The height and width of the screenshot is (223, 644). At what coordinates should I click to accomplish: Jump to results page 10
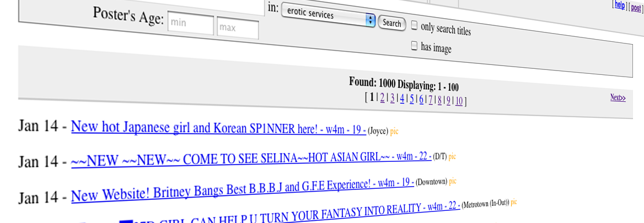(459, 101)
